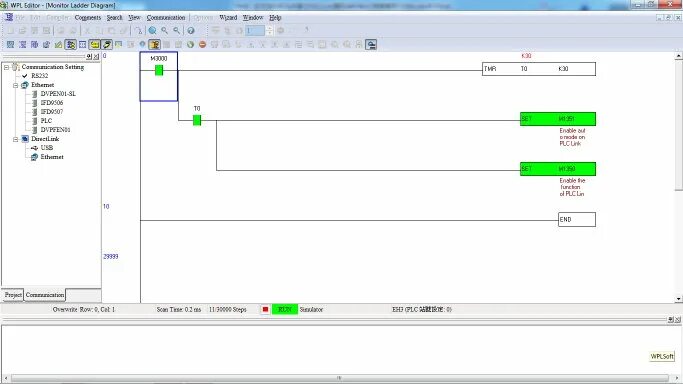683x384 pixels.
Task: Select DVPFEN01 tree entry
Action: (x=55, y=130)
